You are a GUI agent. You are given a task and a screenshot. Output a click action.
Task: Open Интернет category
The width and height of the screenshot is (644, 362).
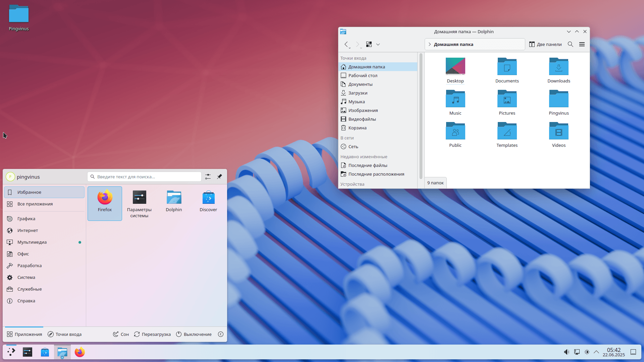tap(44, 230)
